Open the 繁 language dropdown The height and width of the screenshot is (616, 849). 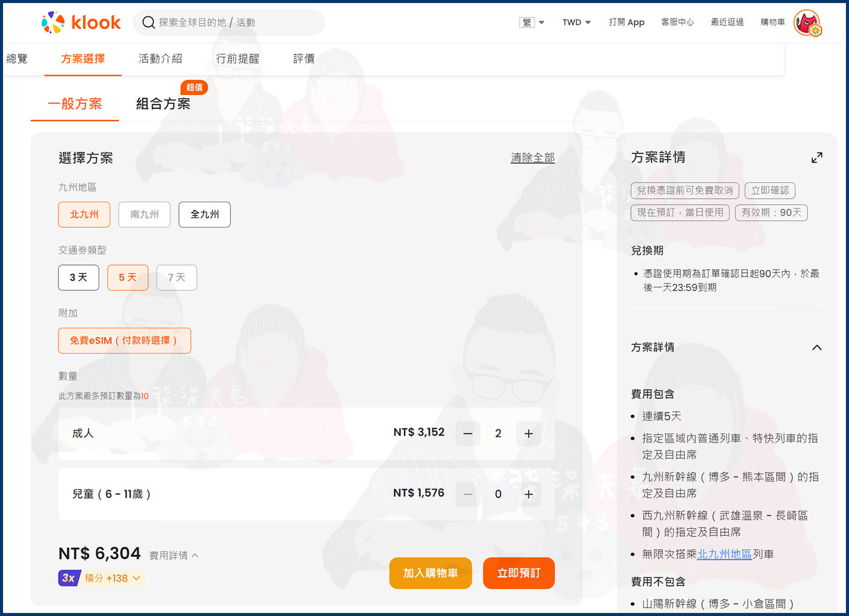point(532,22)
